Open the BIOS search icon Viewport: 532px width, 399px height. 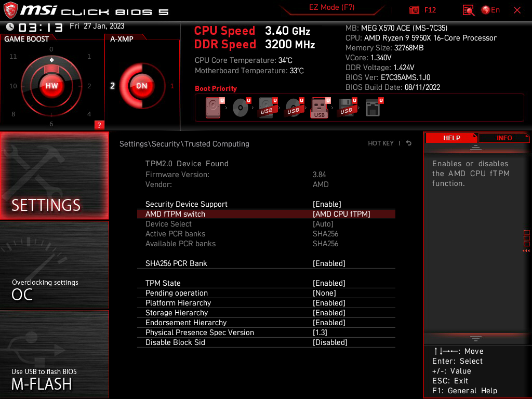tap(469, 10)
